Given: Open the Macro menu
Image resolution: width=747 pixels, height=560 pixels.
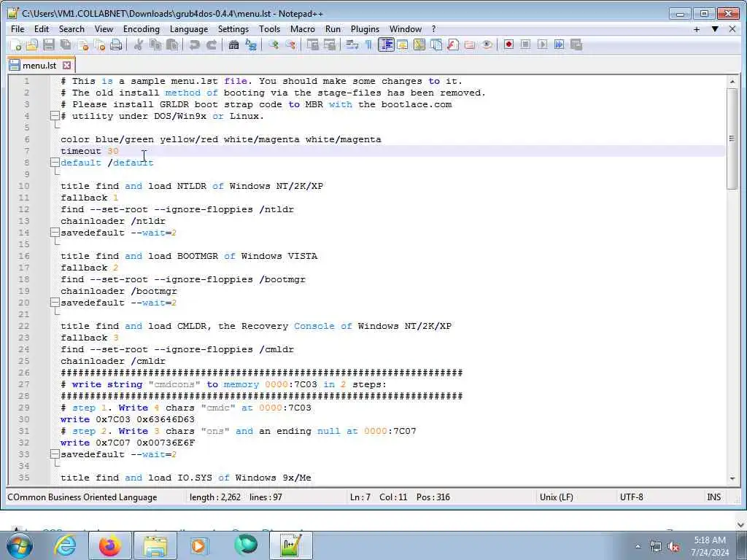Looking at the screenshot, I should point(303,29).
